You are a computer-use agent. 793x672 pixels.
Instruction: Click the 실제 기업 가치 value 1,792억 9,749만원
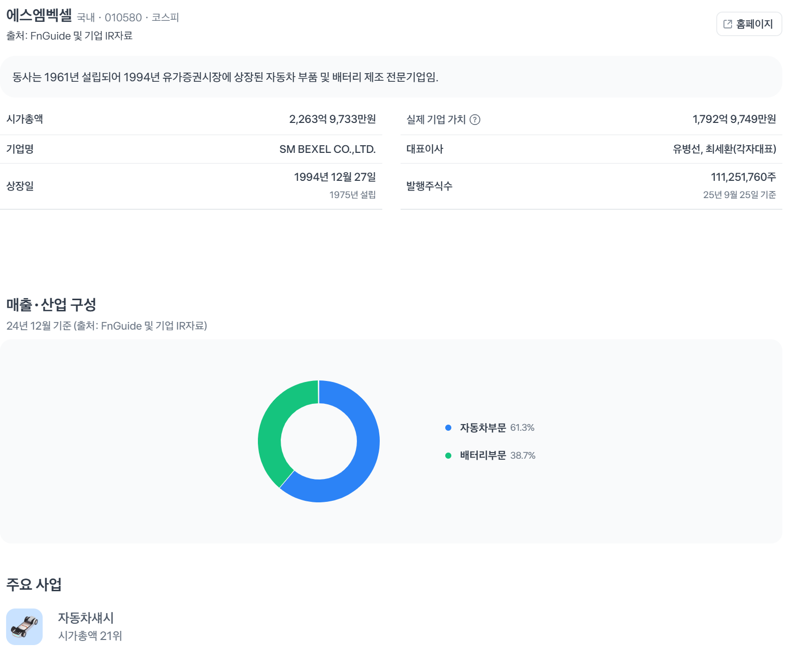pyautogui.click(x=734, y=119)
